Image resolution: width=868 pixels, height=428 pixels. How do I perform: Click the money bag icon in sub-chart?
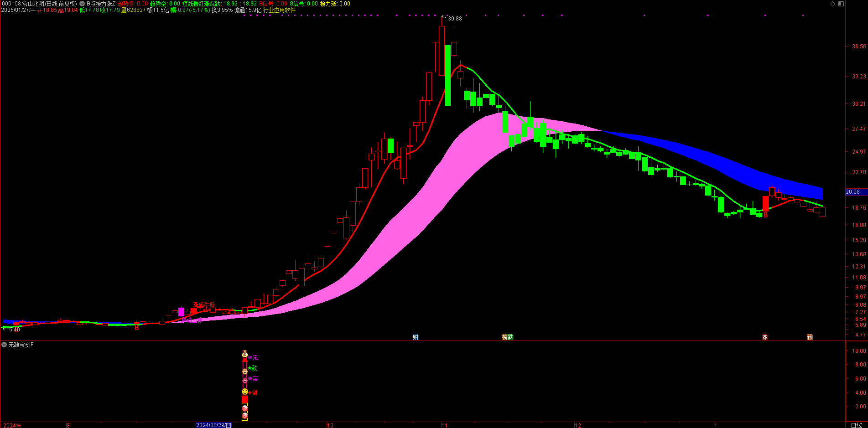coord(245,354)
